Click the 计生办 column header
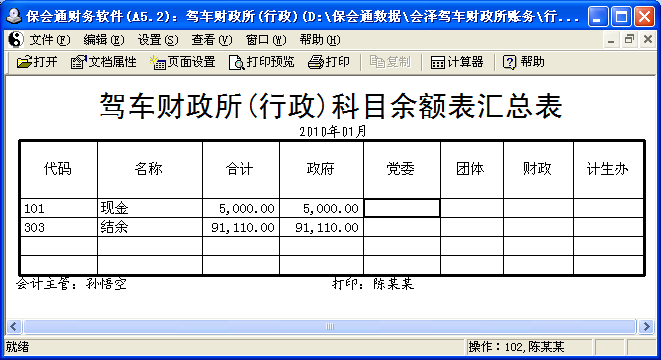 608,169
